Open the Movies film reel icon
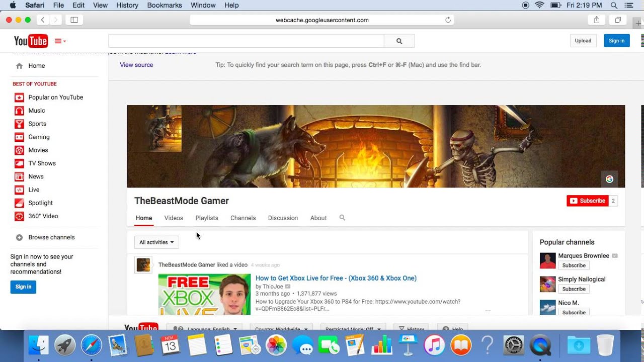 pos(19,150)
